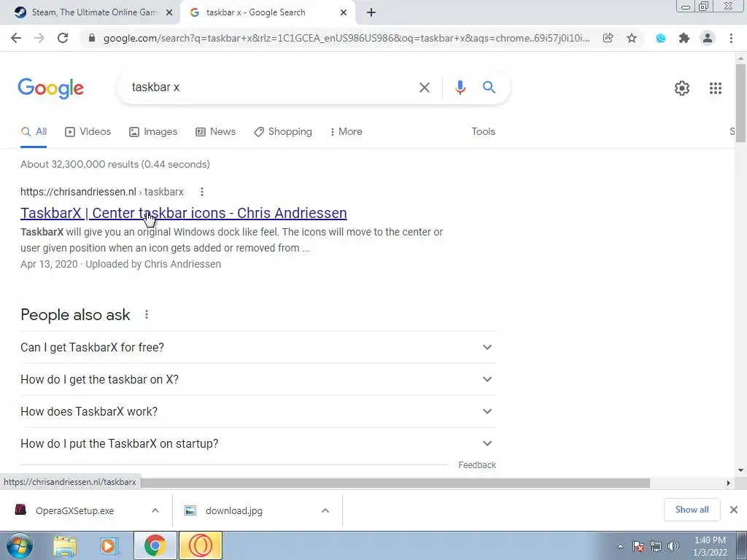Viewport: 747px width, 560px height.
Task: Open the three-dot menu next to People also ask
Action: coord(147,314)
